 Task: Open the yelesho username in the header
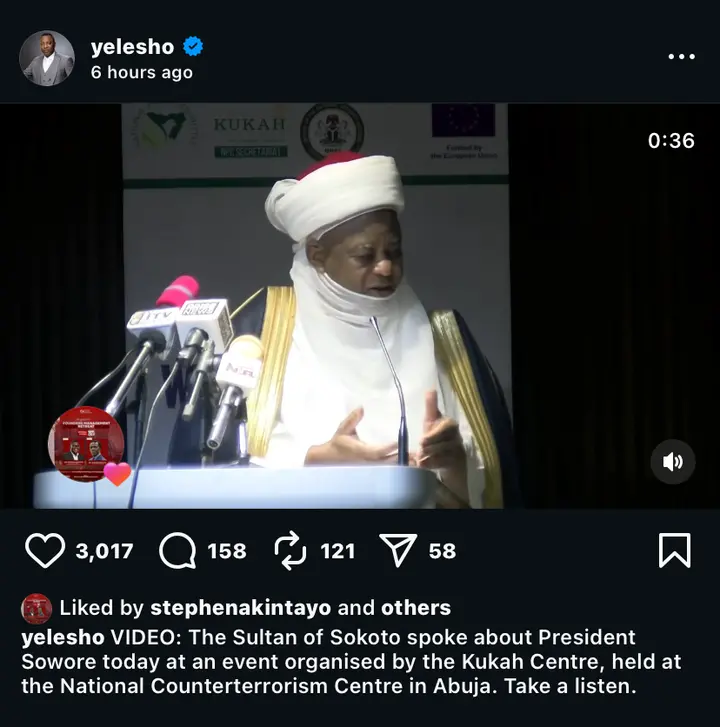133,47
